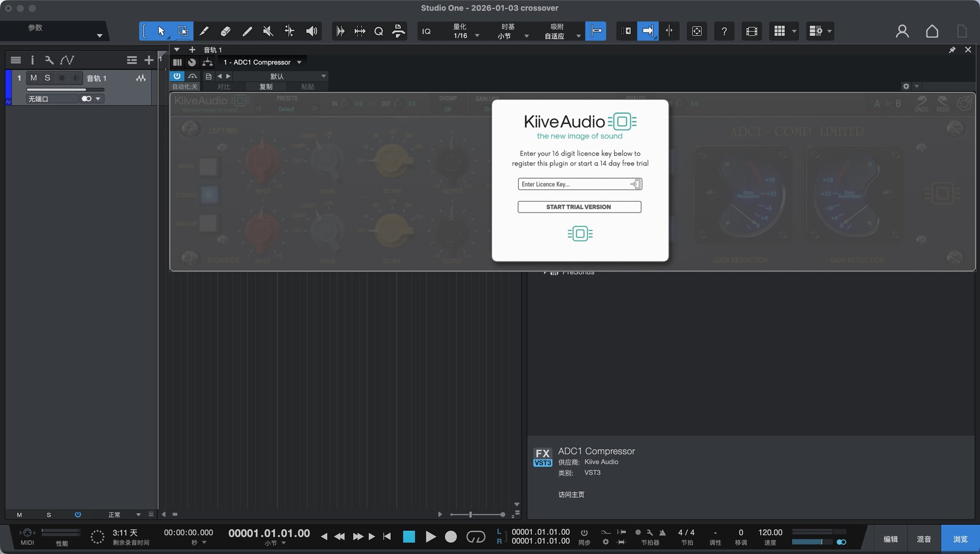980x554 pixels.
Task: Select the Arrow tool in toolbar
Action: pos(161,31)
